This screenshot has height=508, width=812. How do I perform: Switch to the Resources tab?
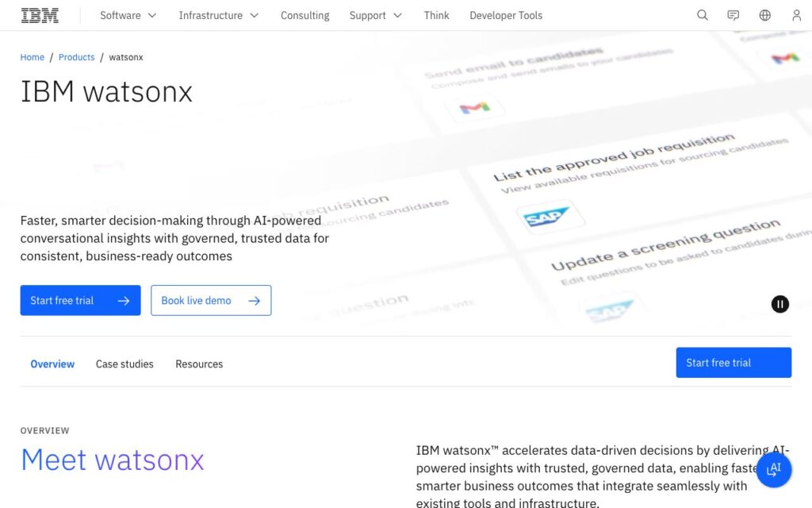tap(199, 364)
